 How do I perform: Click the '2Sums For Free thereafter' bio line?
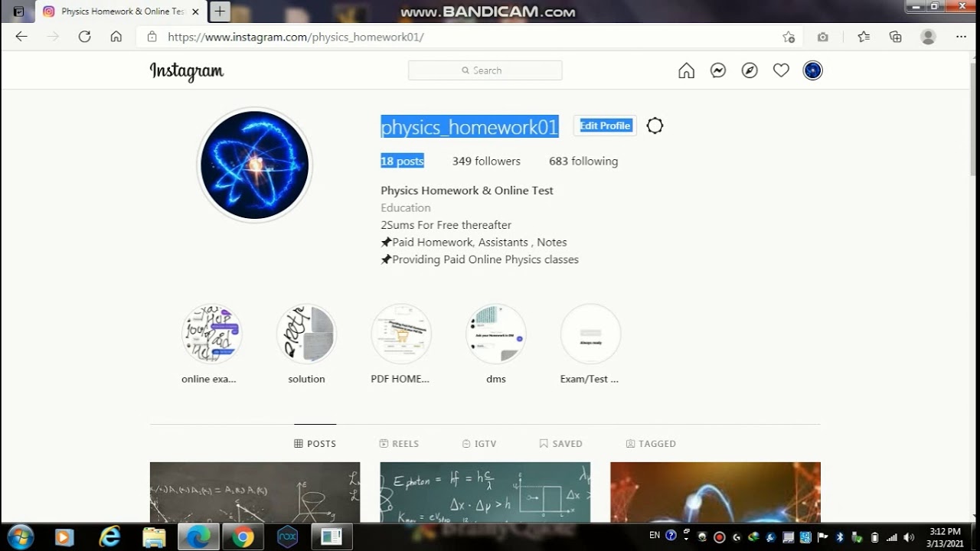click(x=446, y=225)
